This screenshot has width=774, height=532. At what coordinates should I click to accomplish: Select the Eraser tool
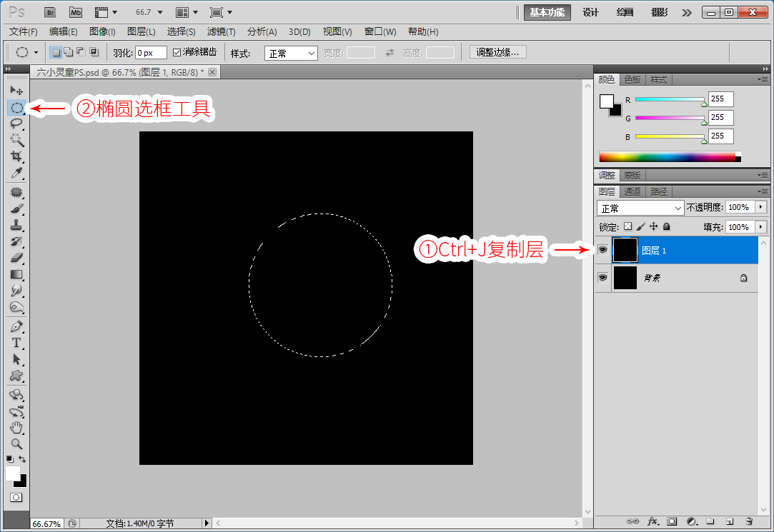(16, 258)
